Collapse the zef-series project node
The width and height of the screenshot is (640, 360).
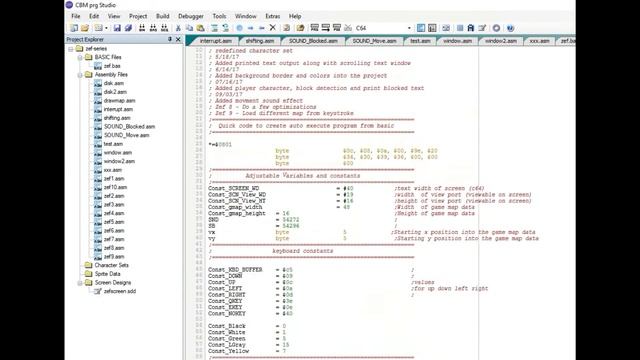click(71, 49)
